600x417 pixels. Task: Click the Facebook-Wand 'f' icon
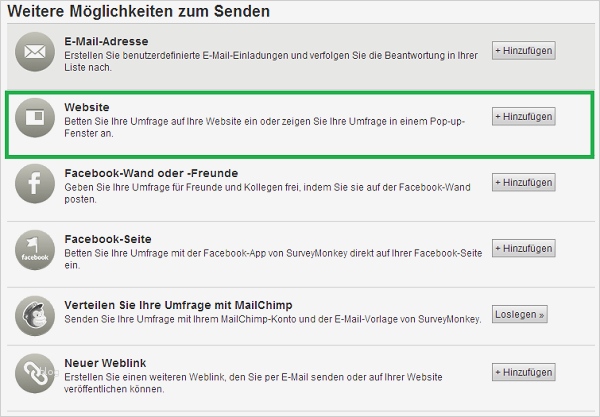34,184
